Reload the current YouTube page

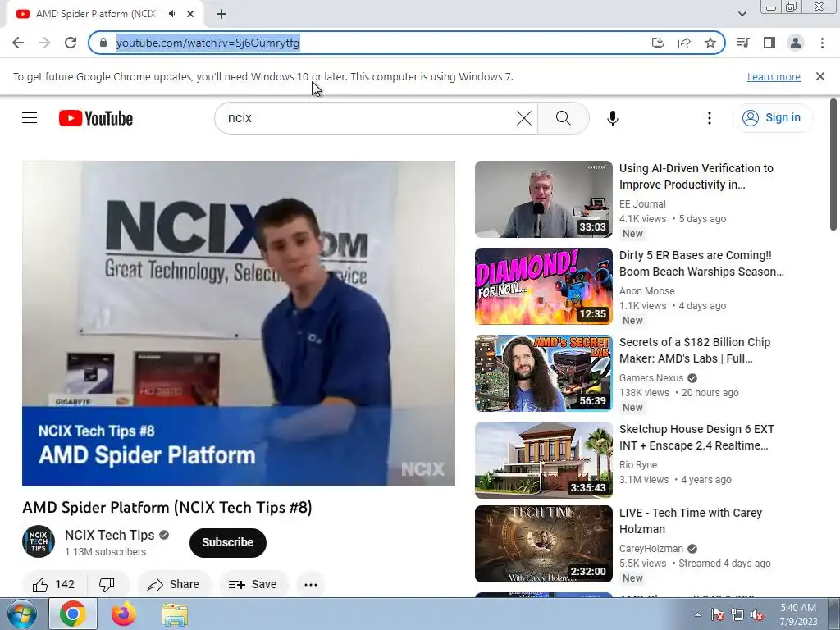pyautogui.click(x=71, y=43)
